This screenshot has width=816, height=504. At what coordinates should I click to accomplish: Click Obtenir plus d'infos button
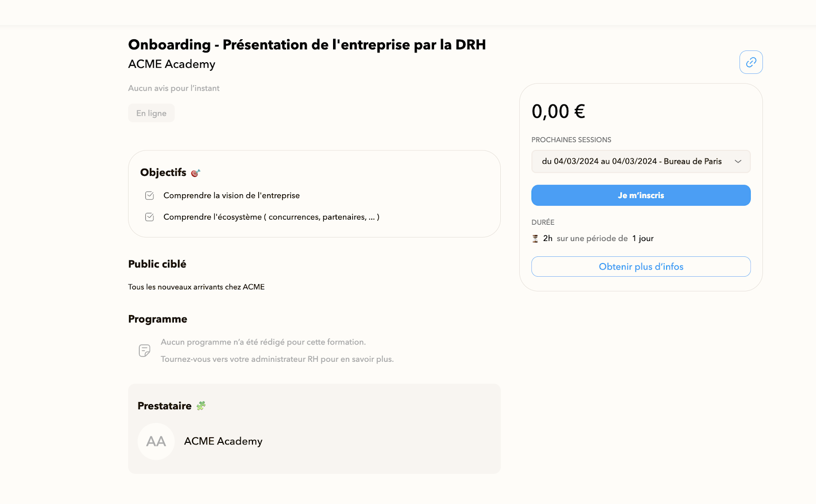click(x=641, y=267)
